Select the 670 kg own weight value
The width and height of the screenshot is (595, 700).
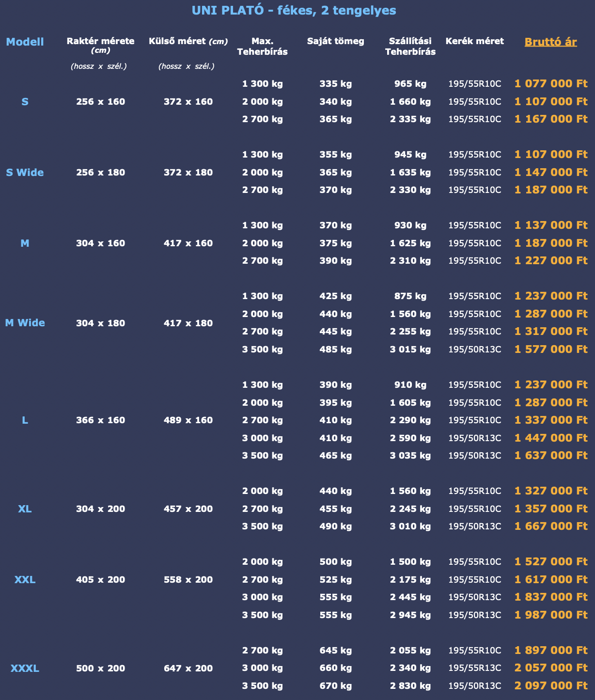(x=335, y=686)
